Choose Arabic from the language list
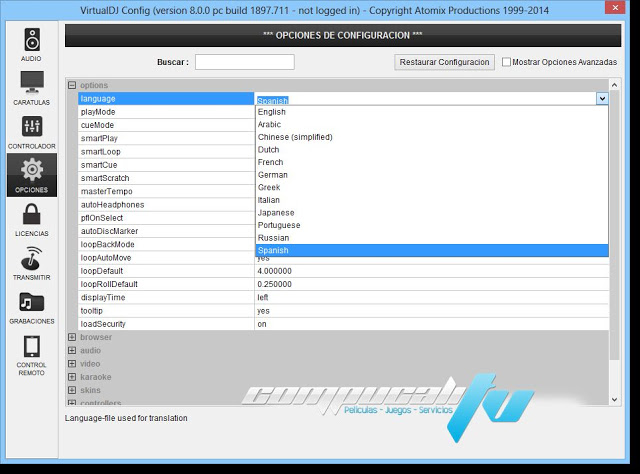Image resolution: width=640 pixels, height=474 pixels. click(432, 125)
